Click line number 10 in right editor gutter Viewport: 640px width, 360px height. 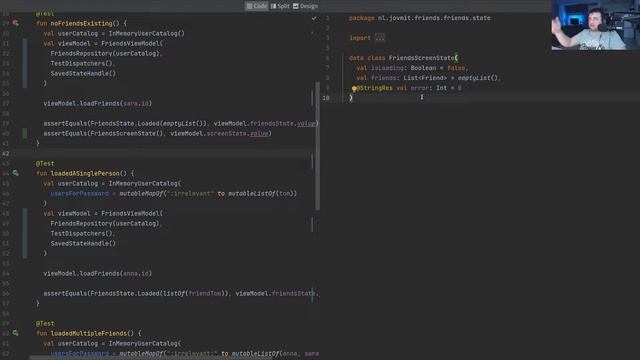[326, 98]
